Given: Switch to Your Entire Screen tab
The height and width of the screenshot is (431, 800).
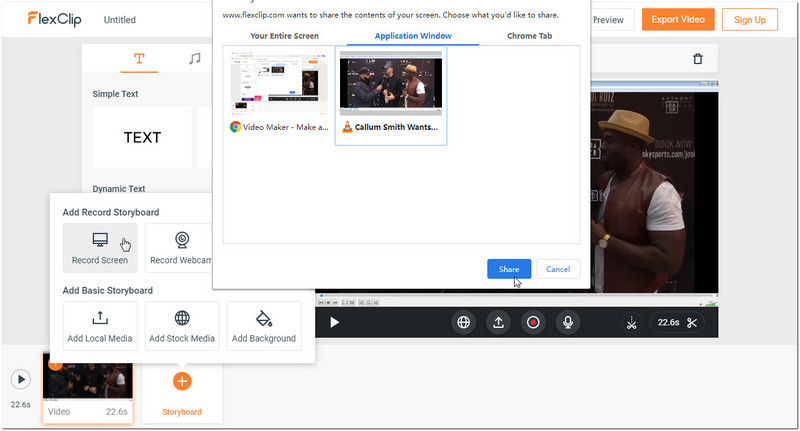Looking at the screenshot, I should pyautogui.click(x=284, y=36).
